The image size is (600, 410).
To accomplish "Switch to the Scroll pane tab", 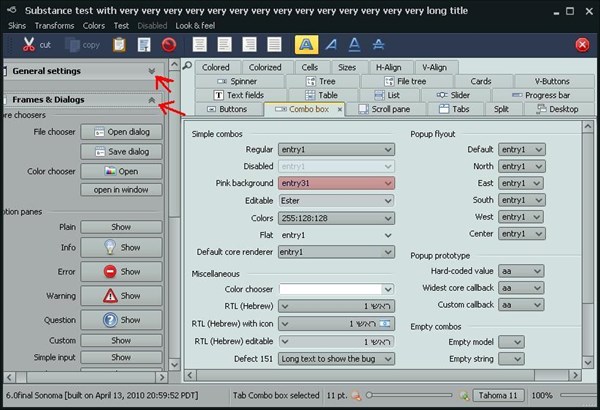I will (x=386, y=109).
